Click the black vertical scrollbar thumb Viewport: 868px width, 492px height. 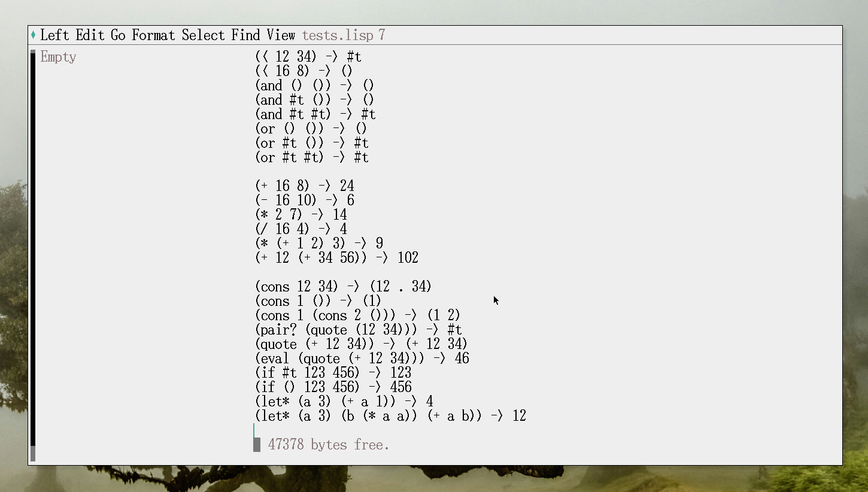coord(33,251)
